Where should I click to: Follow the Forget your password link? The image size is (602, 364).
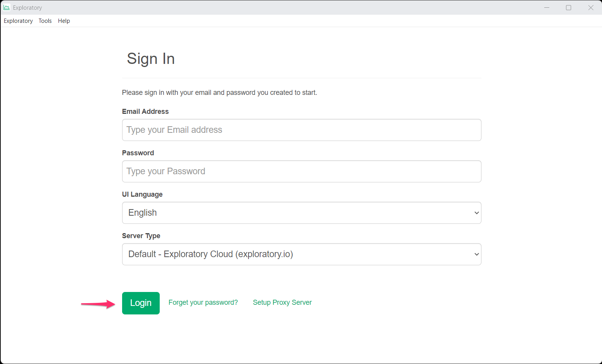(x=203, y=302)
